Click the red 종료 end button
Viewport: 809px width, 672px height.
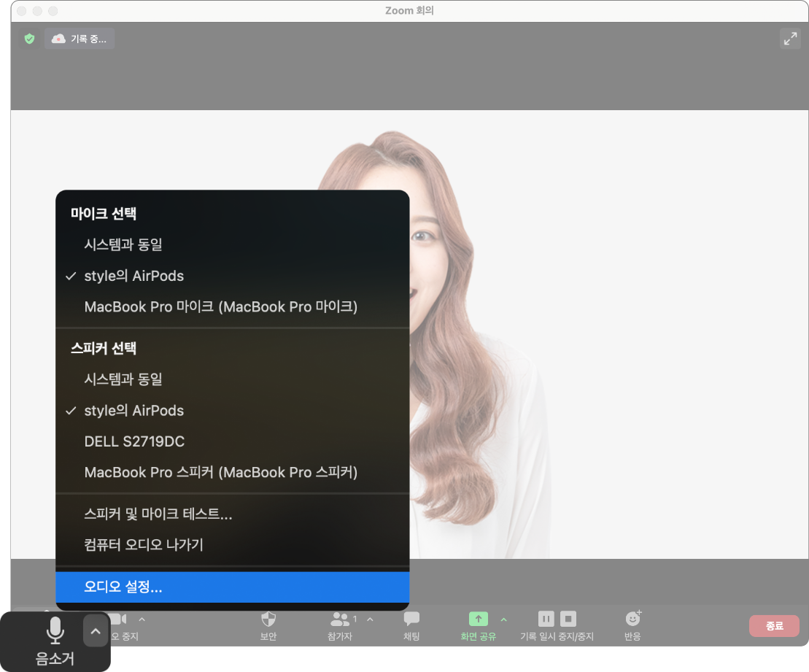pyautogui.click(x=774, y=626)
